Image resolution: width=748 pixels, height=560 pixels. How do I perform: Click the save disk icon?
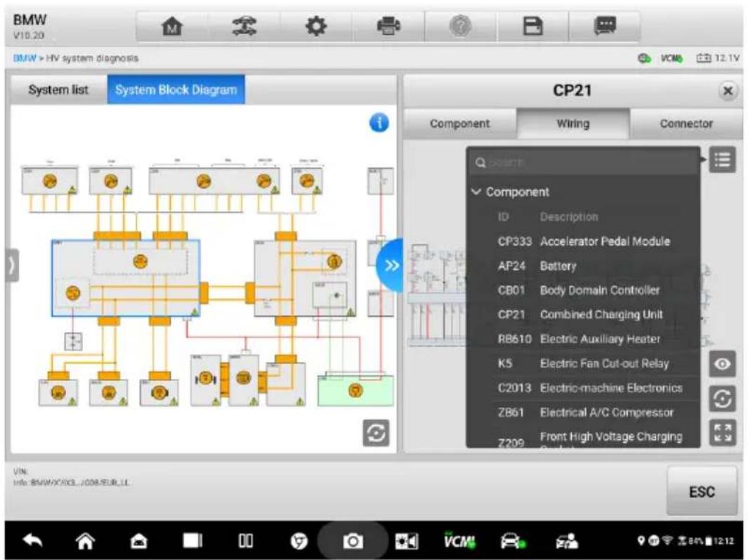tap(533, 26)
